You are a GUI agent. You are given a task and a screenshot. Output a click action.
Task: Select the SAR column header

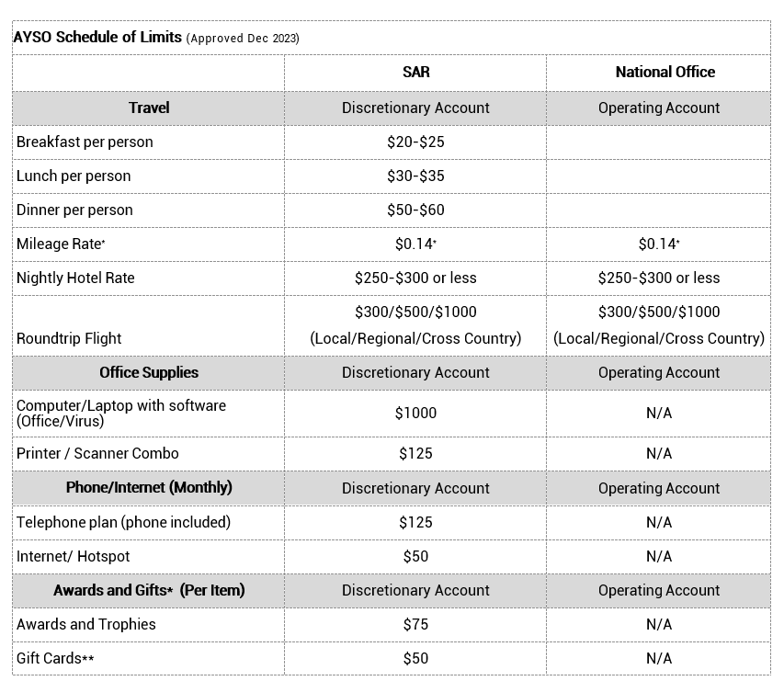coord(415,72)
